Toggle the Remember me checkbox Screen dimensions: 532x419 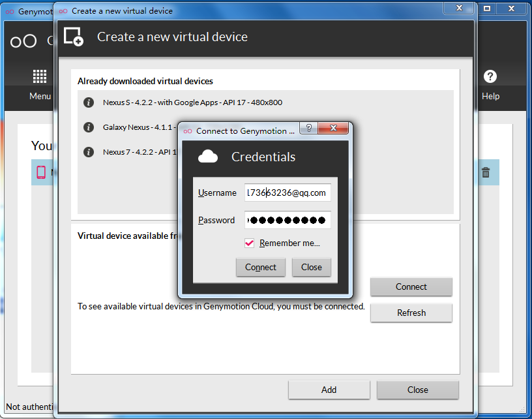(249, 243)
